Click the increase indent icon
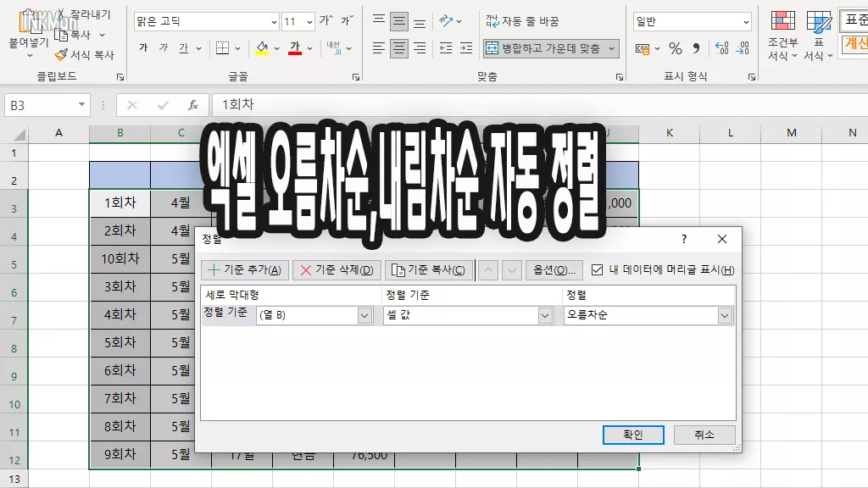 click(465, 48)
